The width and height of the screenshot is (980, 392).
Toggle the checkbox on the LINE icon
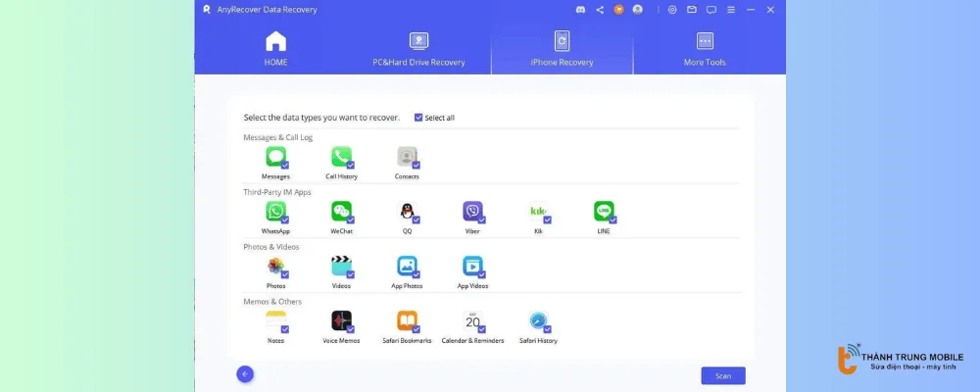(x=612, y=220)
